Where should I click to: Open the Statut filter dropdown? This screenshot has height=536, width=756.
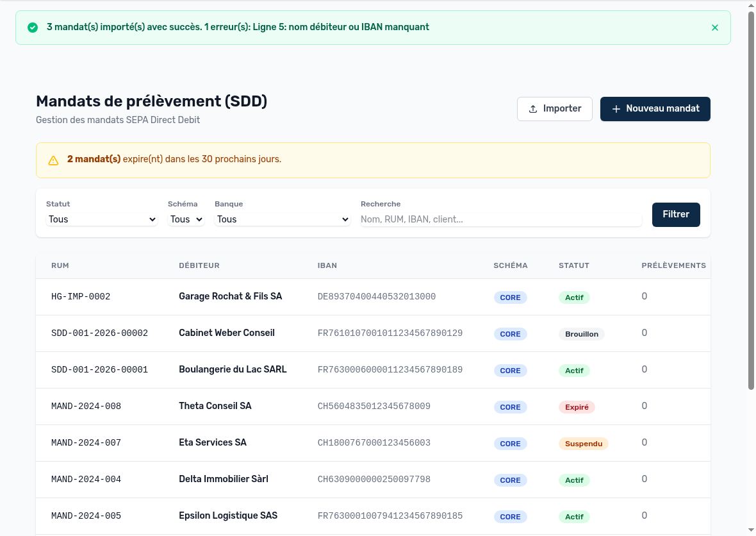[x=102, y=219]
